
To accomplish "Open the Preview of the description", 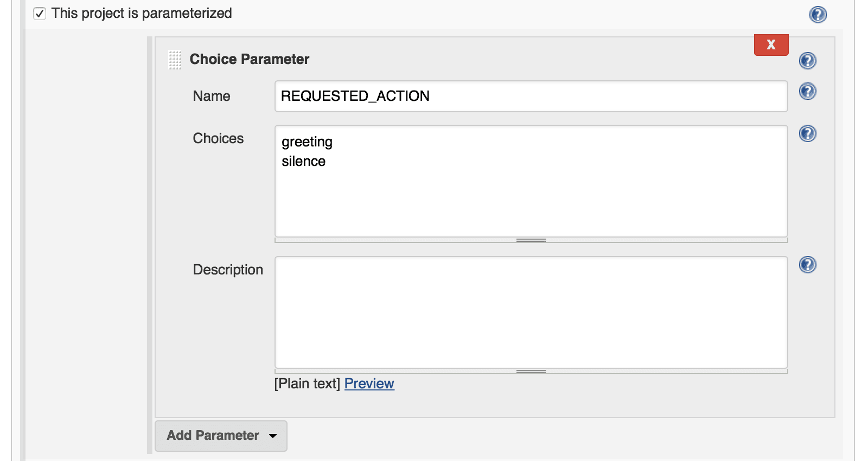I will point(369,383).
